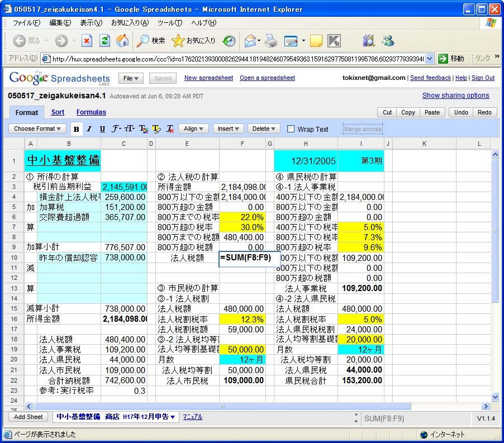504x443 pixels.
Task: Open the お気に入り(A) menu
Action: coord(130,23)
